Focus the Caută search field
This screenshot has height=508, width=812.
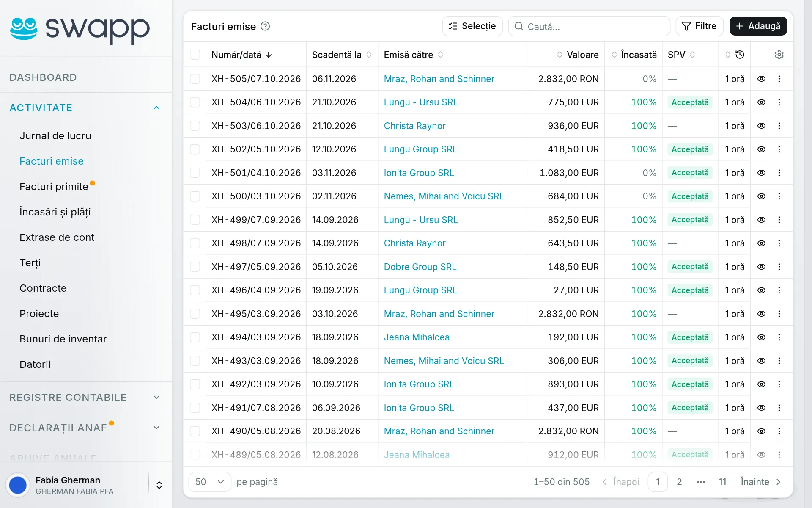[589, 26]
